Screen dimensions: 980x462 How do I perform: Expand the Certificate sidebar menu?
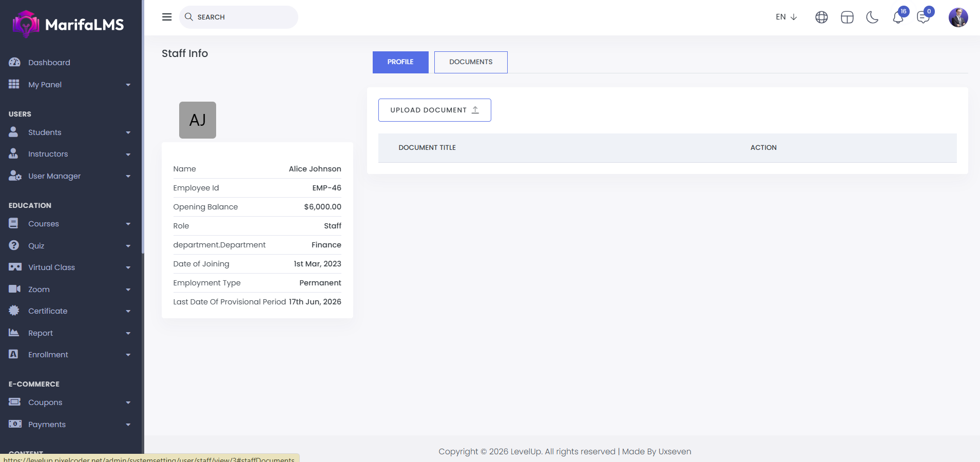(x=69, y=311)
